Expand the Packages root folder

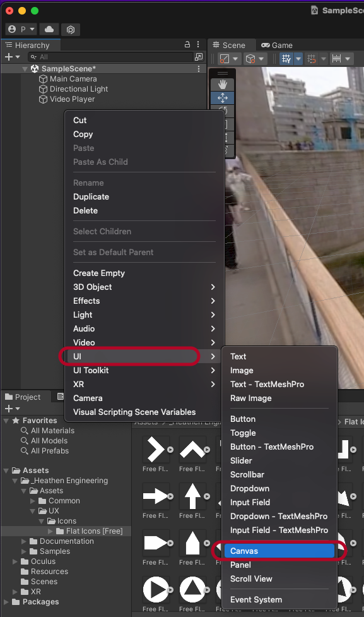[x=6, y=602]
